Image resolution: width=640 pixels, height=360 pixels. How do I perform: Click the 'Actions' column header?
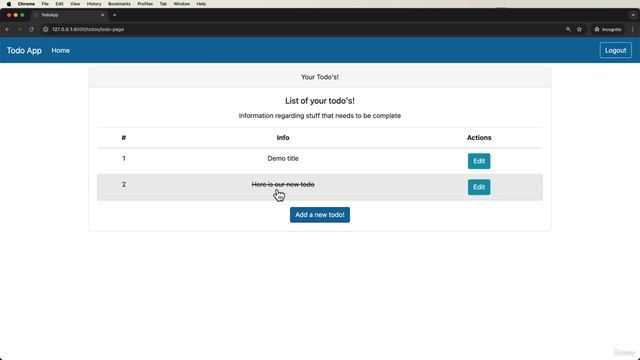[x=479, y=138]
